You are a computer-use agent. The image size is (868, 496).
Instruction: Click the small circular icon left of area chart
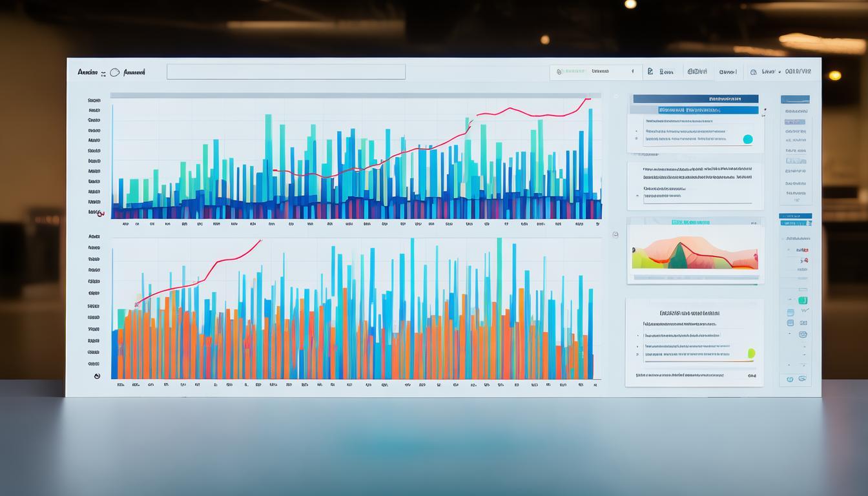pos(615,235)
